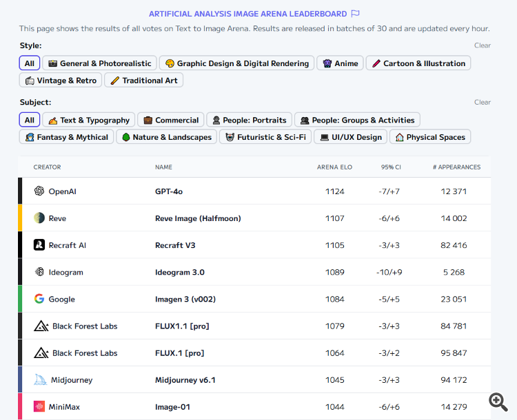Click the -10/+9 confidence interval

point(389,272)
